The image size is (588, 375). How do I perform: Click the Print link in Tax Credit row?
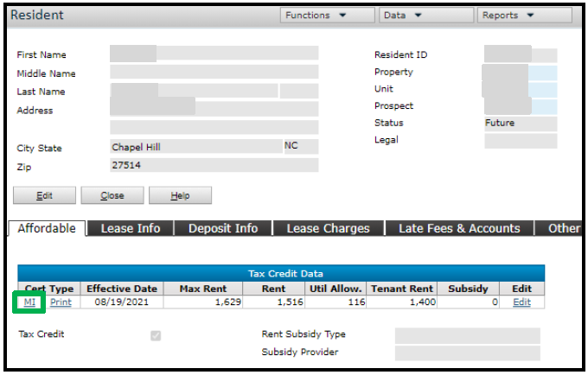[x=61, y=302]
